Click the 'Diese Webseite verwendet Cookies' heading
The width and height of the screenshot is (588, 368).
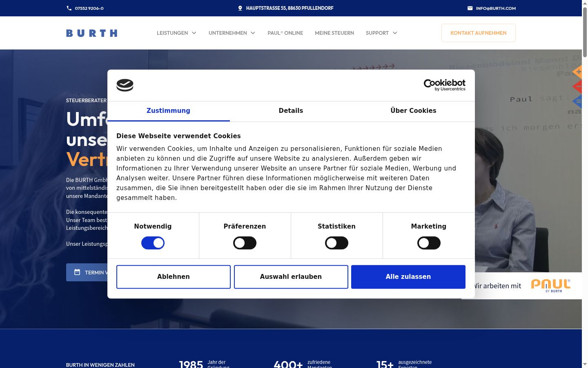[x=178, y=136]
